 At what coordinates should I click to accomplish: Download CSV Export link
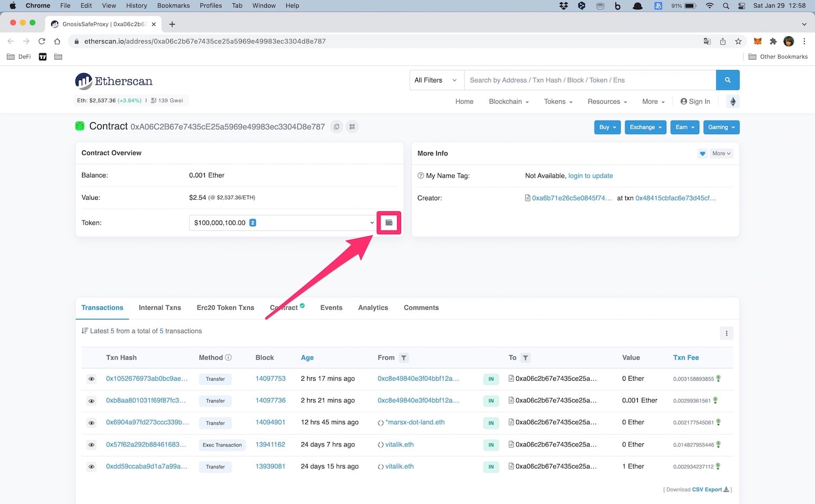click(x=710, y=489)
